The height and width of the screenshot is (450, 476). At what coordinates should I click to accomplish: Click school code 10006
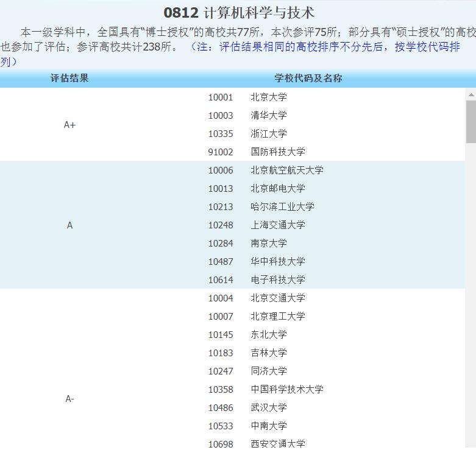(x=221, y=171)
